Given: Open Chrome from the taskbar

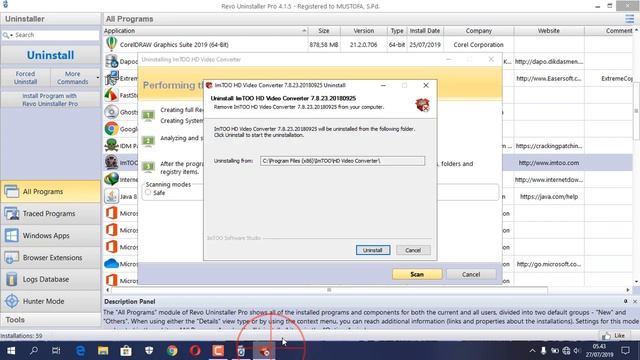Looking at the screenshot, I should click(x=172, y=351).
